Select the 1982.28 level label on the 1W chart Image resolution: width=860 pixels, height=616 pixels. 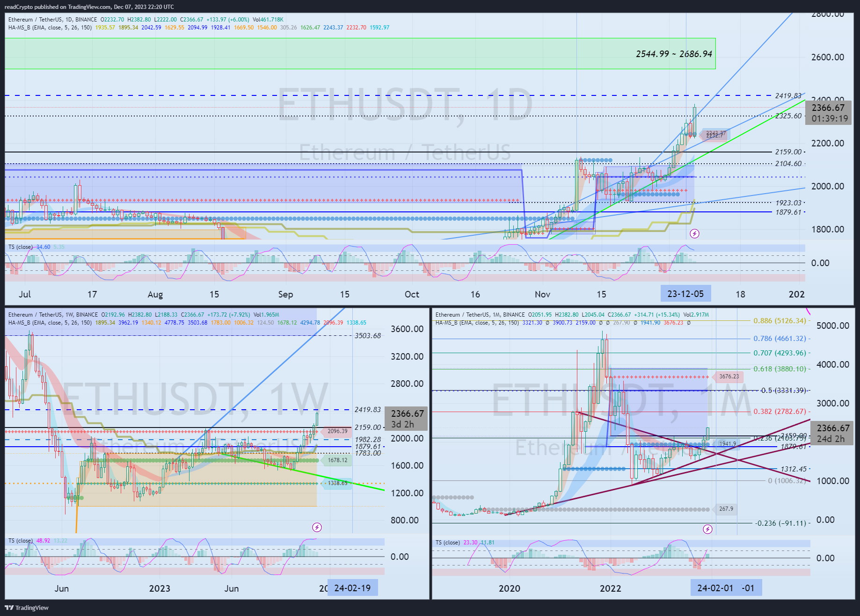point(368,440)
